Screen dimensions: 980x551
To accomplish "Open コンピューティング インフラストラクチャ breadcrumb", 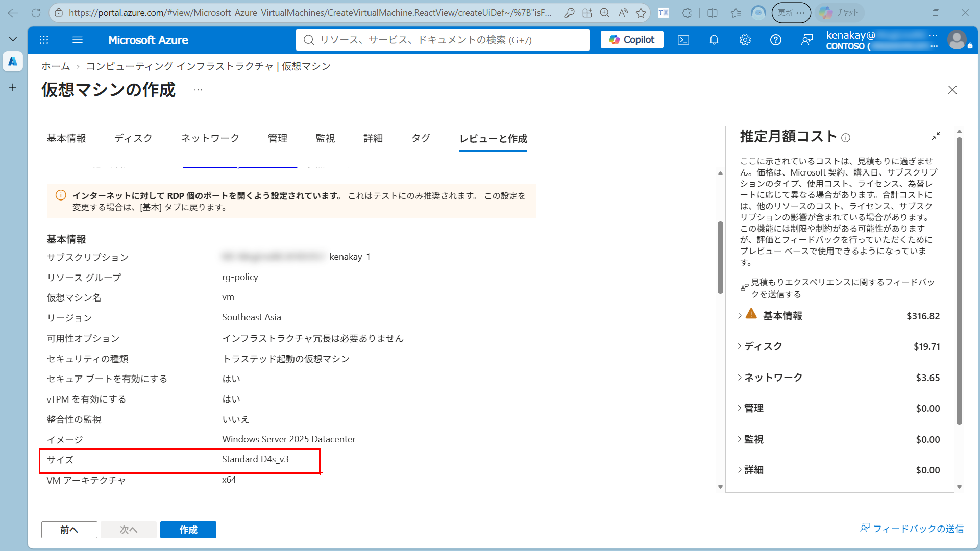I will (x=208, y=66).
